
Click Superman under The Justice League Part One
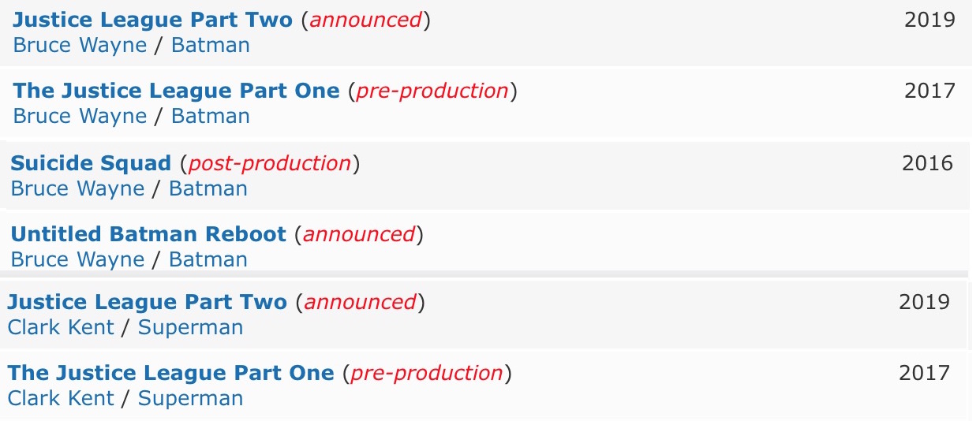[x=191, y=398]
